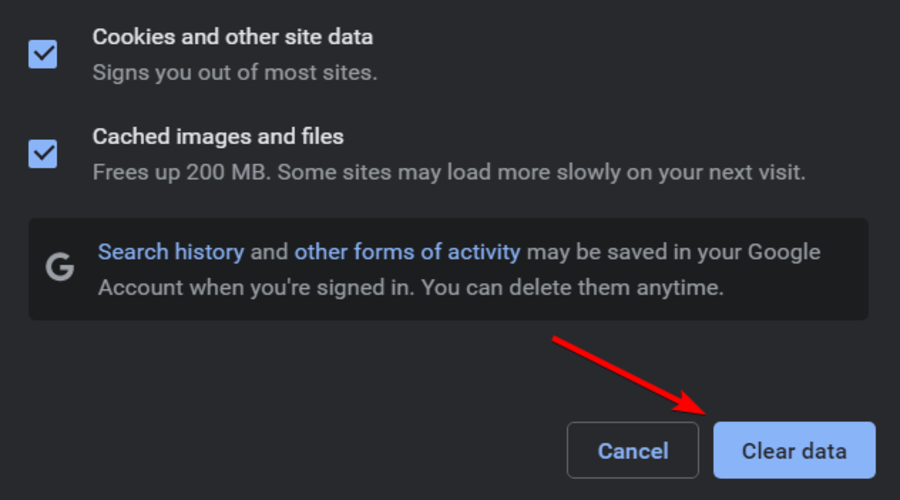Uncheck the Cookies and other site data checkbox
This screenshot has height=500, width=900.
(x=43, y=54)
